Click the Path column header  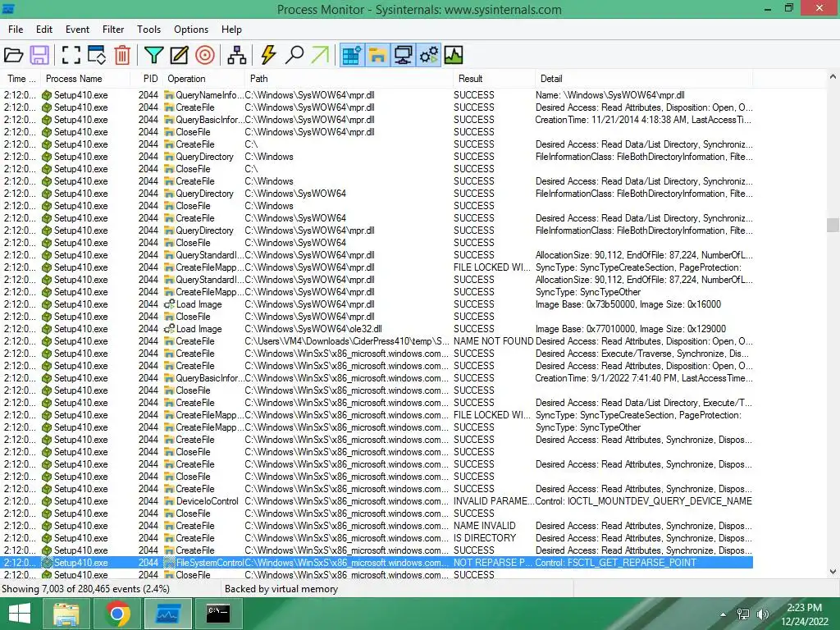pos(349,79)
